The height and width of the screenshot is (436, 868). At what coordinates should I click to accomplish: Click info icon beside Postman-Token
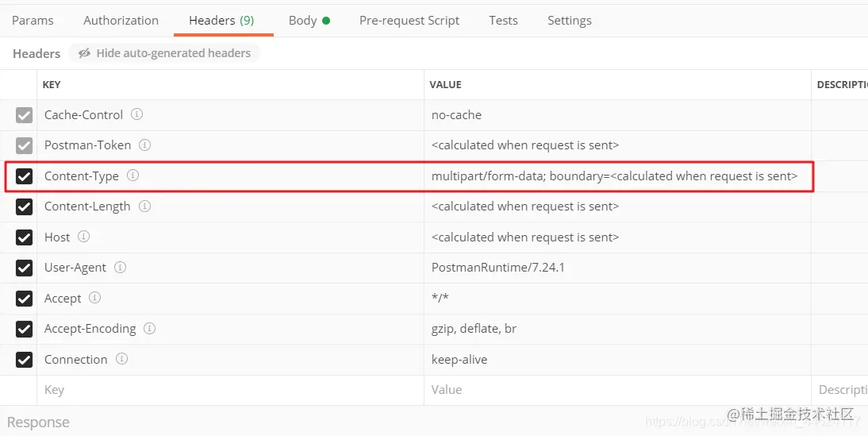(x=144, y=145)
